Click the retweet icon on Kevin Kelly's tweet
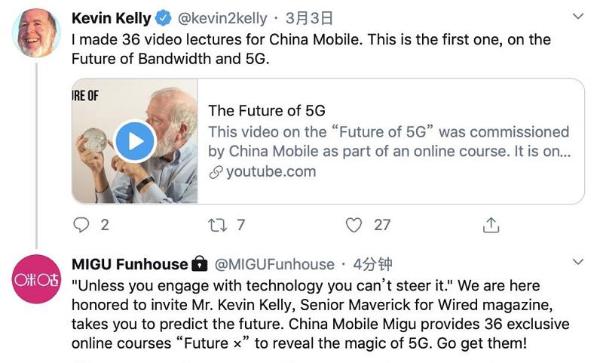Image resolution: width=600 pixels, height=363 pixels. coord(217,225)
